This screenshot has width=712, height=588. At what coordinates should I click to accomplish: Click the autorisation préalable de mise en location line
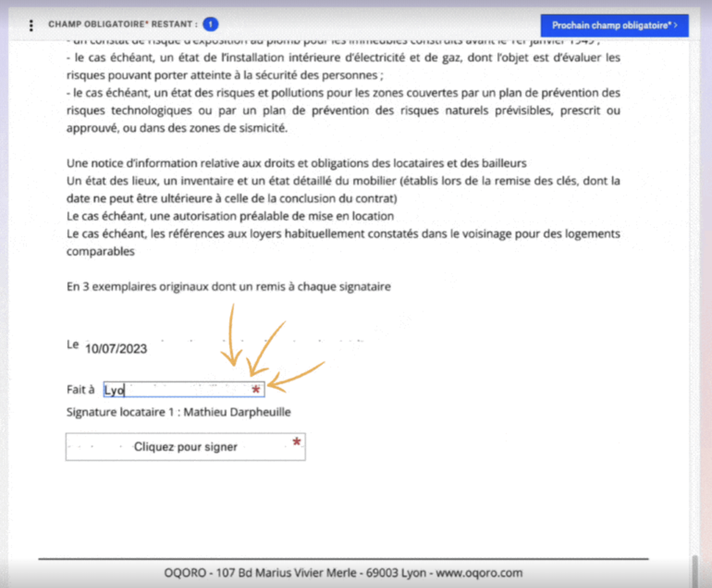(230, 216)
